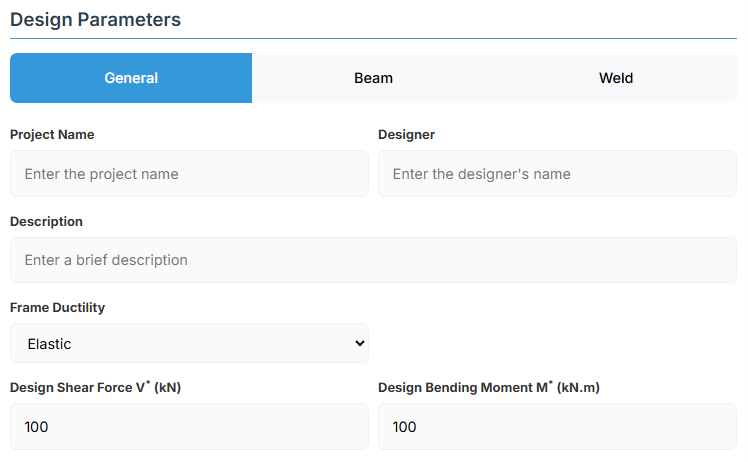Click the 'Elastic' selected value text
The height and width of the screenshot is (462, 748).
pos(50,344)
